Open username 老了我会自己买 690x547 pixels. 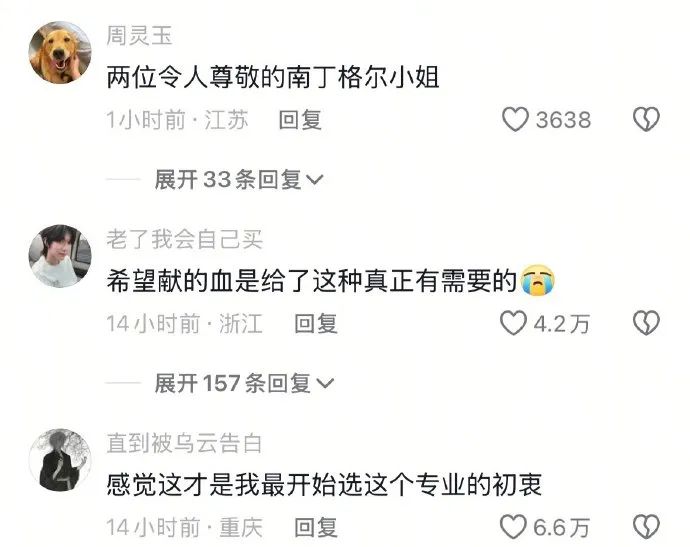pyautogui.click(x=184, y=239)
